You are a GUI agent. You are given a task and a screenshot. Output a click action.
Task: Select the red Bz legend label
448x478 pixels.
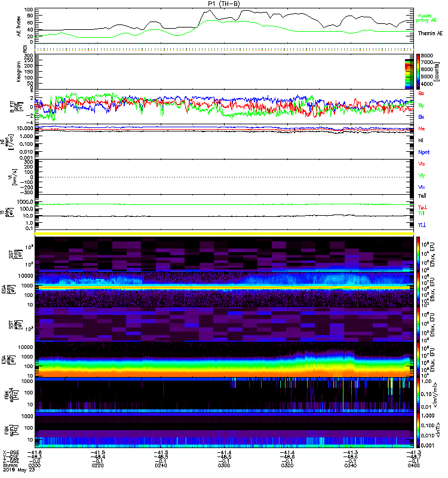point(421,93)
